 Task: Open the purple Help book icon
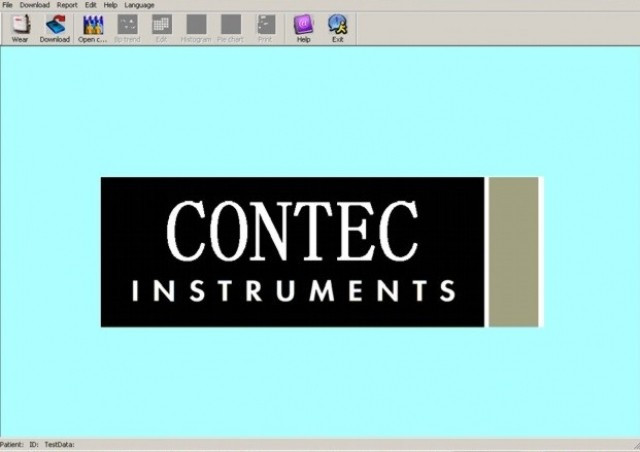[303, 28]
